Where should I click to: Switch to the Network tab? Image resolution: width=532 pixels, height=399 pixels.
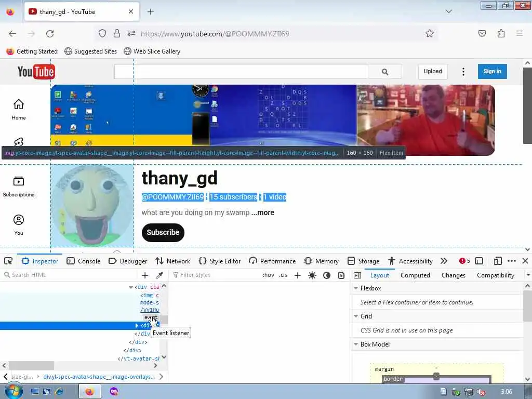[x=172, y=261]
